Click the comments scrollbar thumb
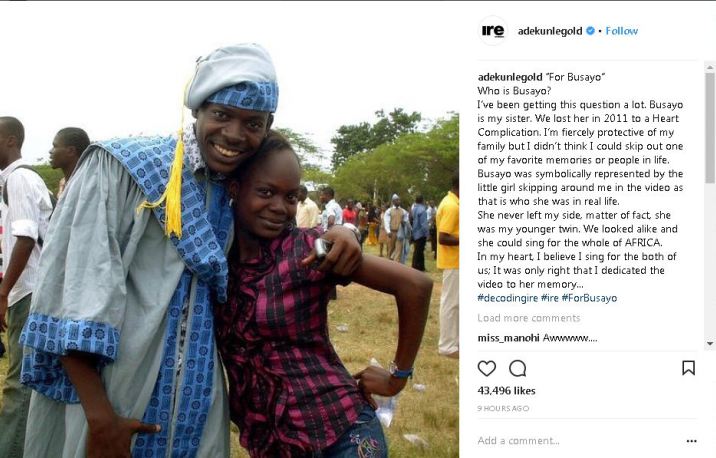The height and width of the screenshot is (458, 716). point(710,128)
